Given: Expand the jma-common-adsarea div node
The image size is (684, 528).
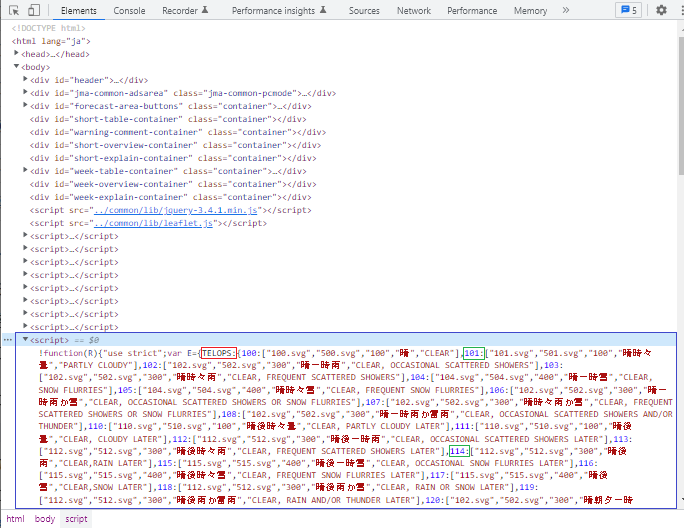Looking at the screenshot, I should 25,92.
